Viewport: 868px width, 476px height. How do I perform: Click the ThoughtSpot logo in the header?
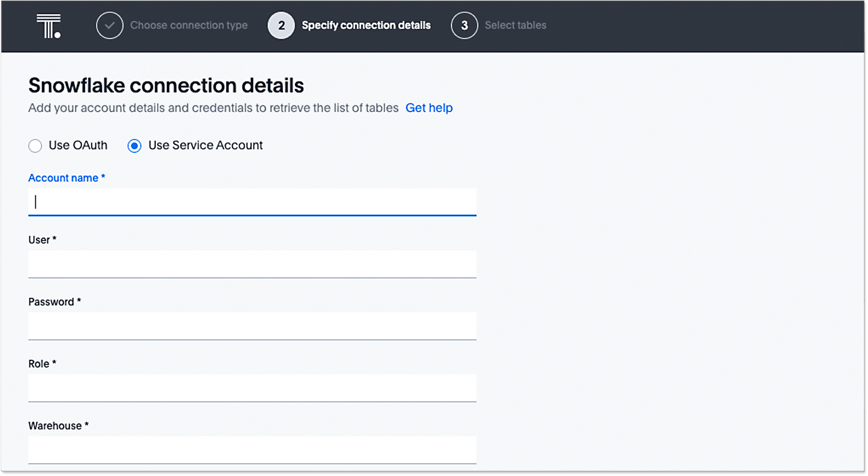[x=48, y=26]
